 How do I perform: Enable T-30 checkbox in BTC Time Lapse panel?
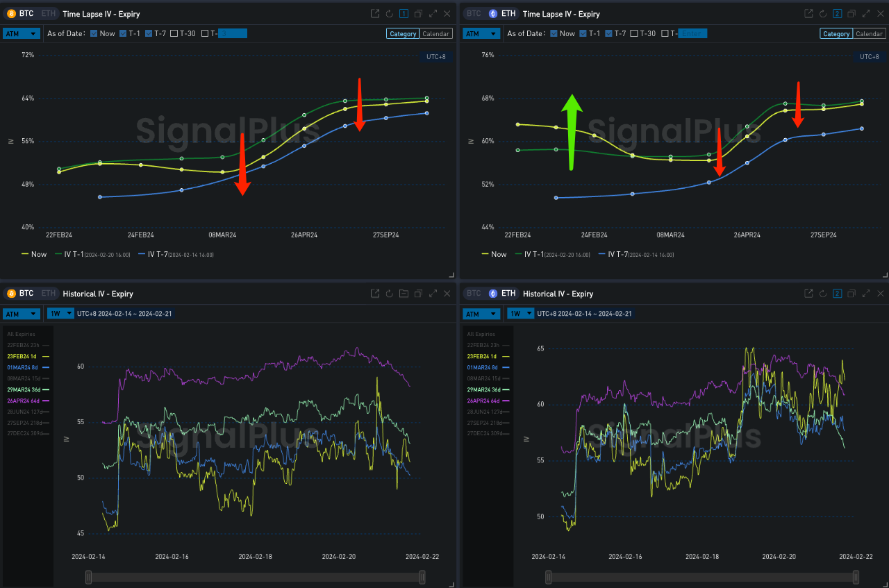click(174, 33)
